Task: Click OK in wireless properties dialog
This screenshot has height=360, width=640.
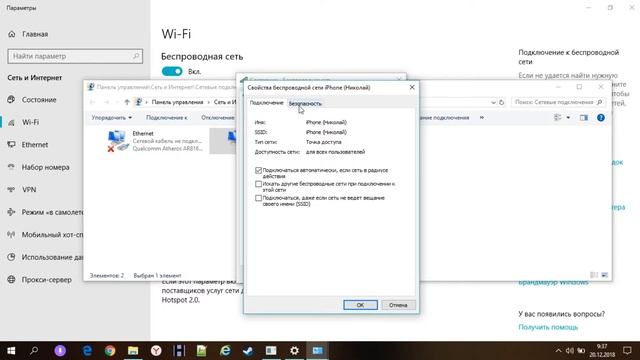Action: pyautogui.click(x=360, y=305)
